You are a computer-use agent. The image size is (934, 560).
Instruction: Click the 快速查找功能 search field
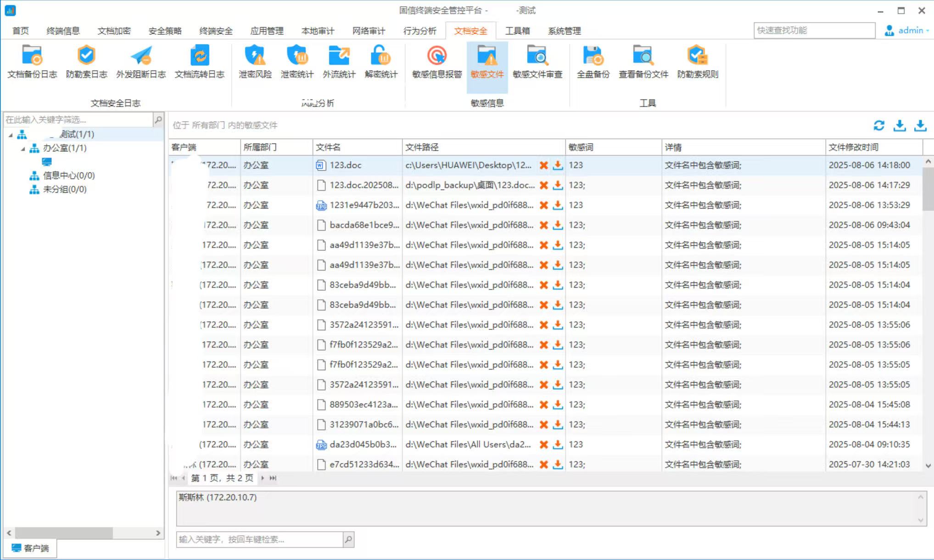coord(814,30)
